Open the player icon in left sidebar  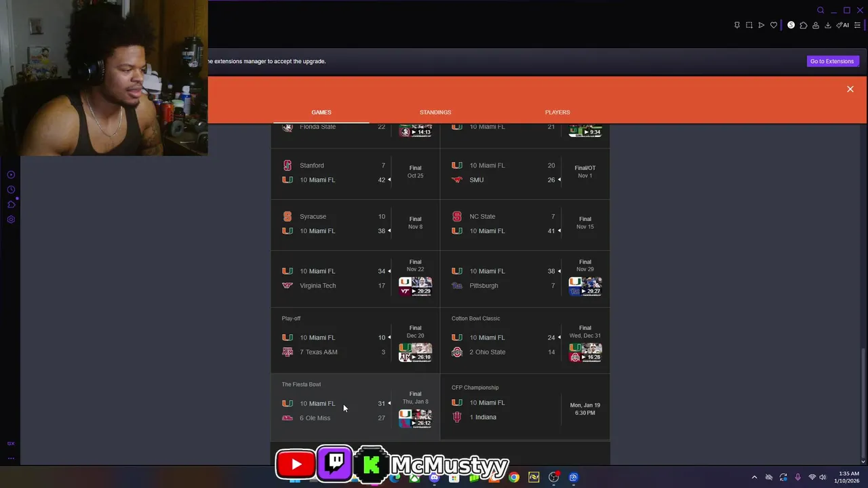(x=11, y=175)
